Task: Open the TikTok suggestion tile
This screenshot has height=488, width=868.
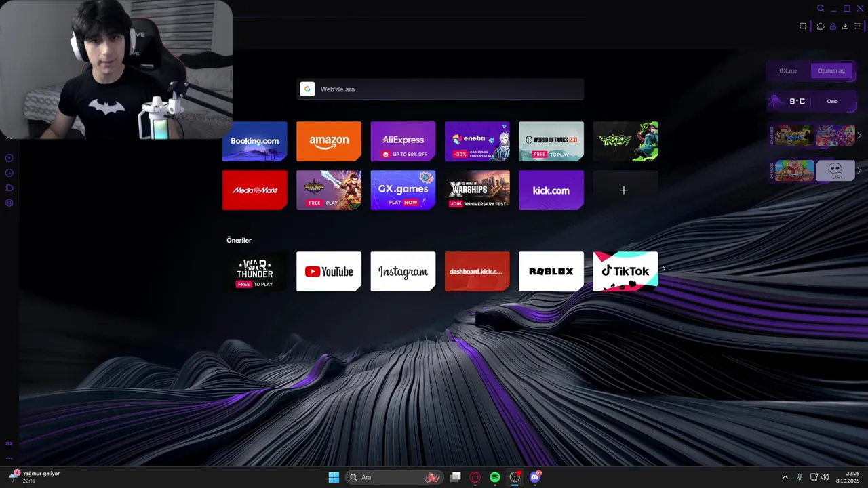Action: tap(625, 271)
